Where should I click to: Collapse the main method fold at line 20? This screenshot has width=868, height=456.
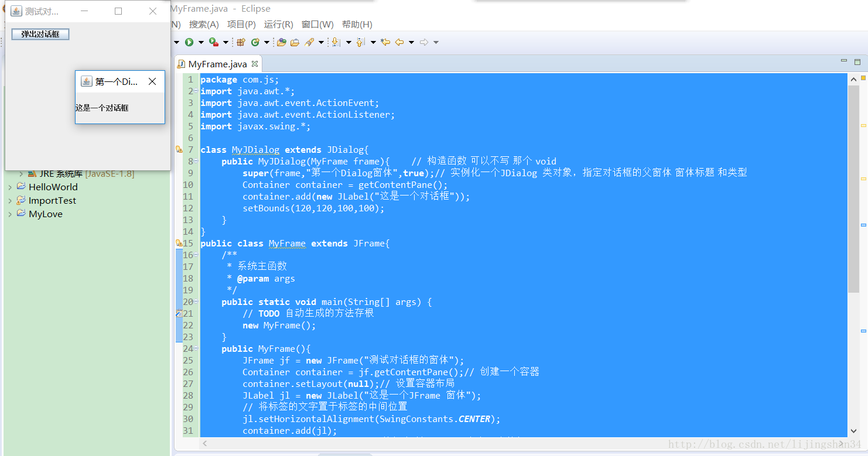tap(197, 302)
